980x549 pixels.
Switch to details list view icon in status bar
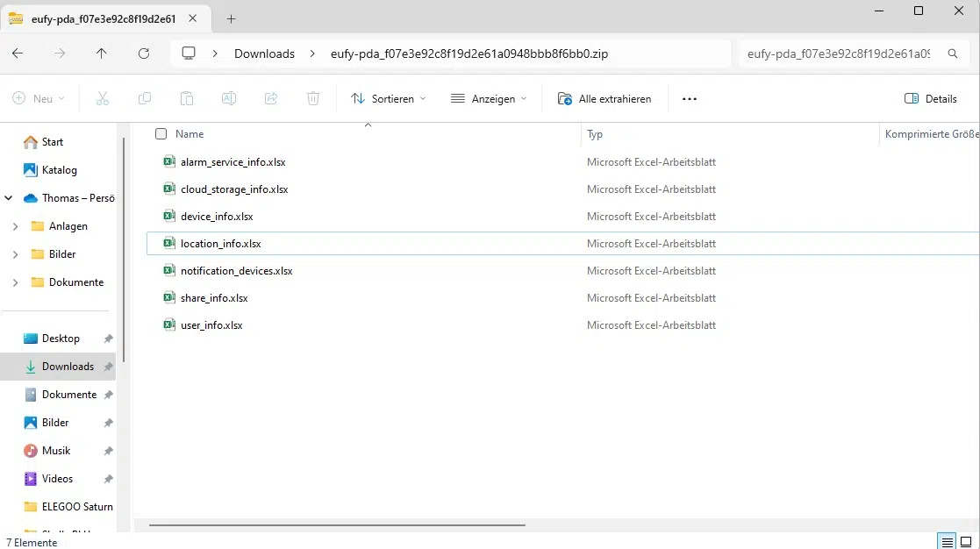coord(948,542)
